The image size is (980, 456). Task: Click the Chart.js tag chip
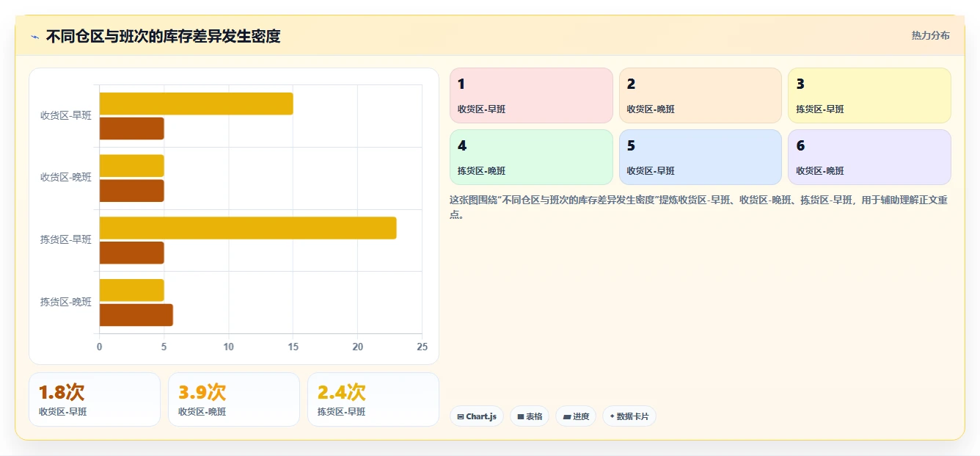[x=477, y=416]
